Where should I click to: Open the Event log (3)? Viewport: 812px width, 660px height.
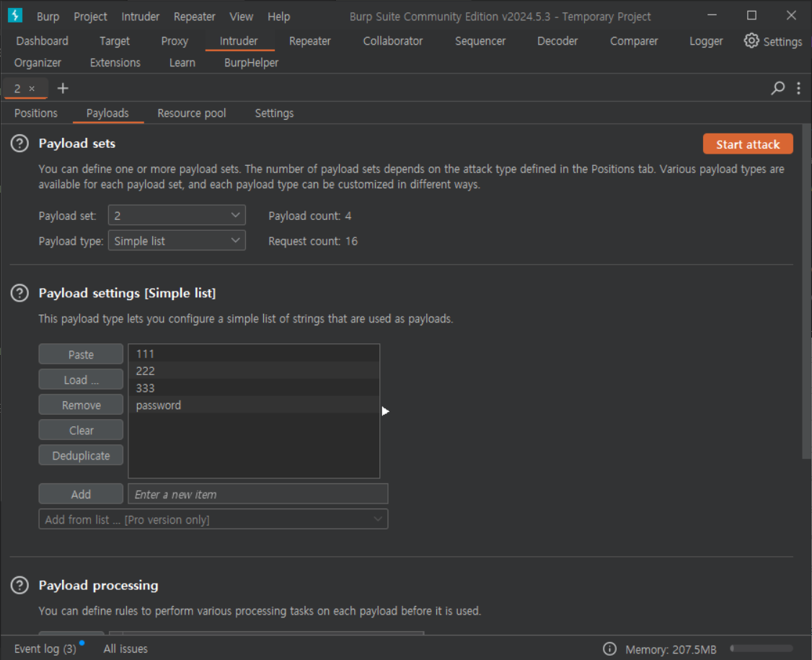coord(45,648)
